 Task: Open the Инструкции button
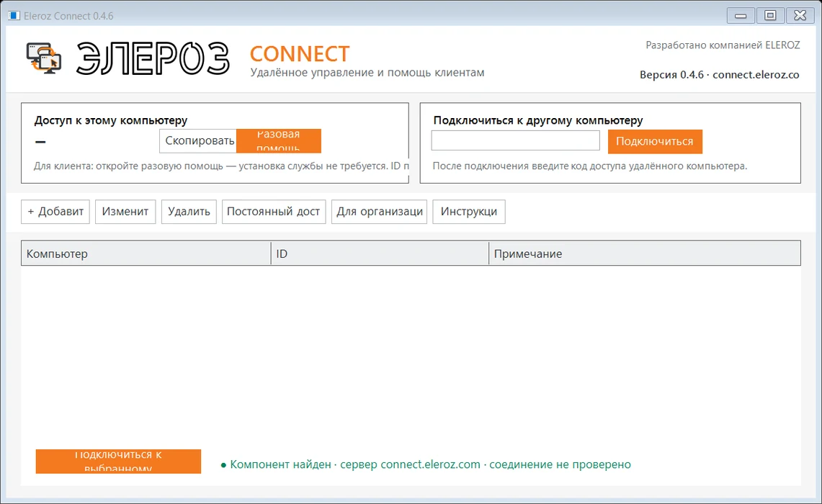pos(469,212)
